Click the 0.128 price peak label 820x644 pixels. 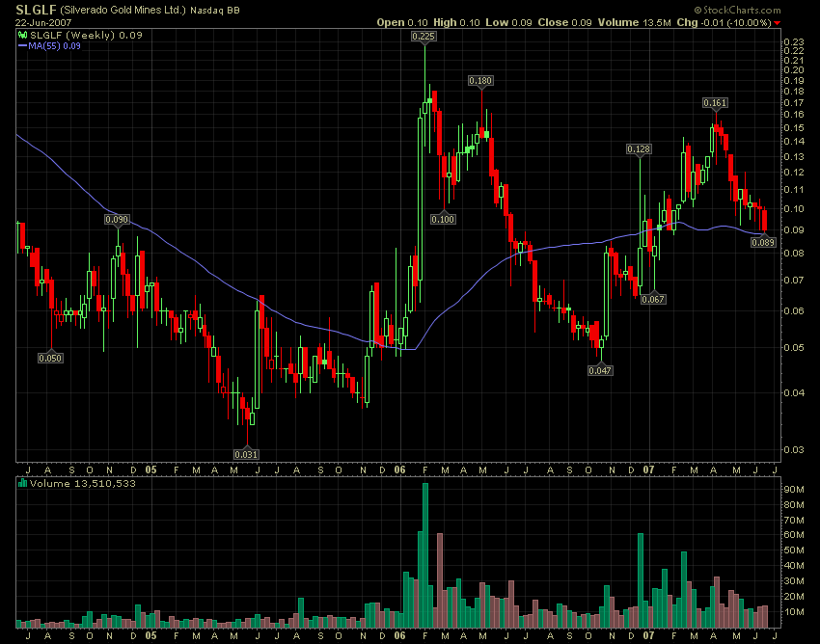click(x=639, y=149)
